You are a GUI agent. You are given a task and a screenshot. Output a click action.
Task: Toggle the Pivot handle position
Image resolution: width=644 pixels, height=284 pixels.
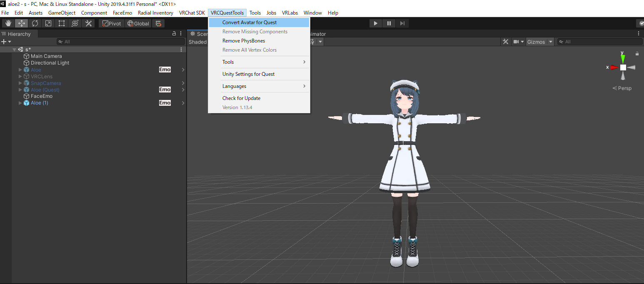(111, 23)
